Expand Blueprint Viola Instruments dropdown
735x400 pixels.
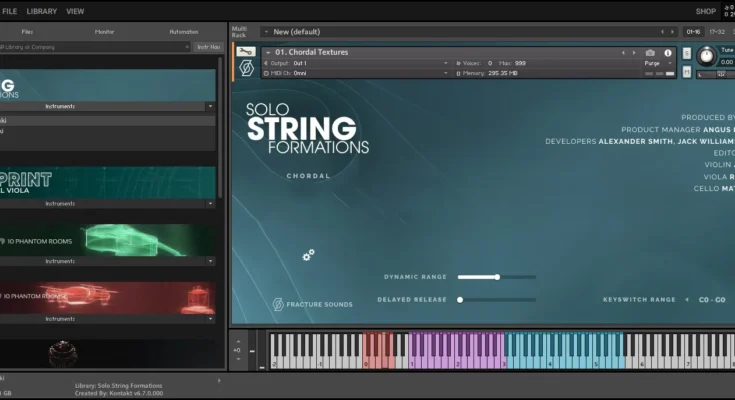pos(210,204)
